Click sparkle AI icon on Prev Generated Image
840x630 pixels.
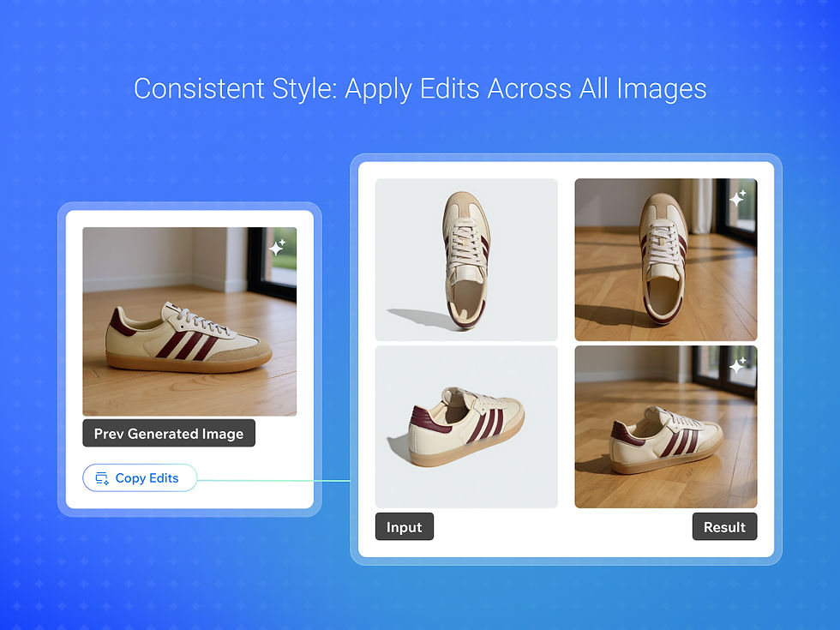[x=277, y=247]
